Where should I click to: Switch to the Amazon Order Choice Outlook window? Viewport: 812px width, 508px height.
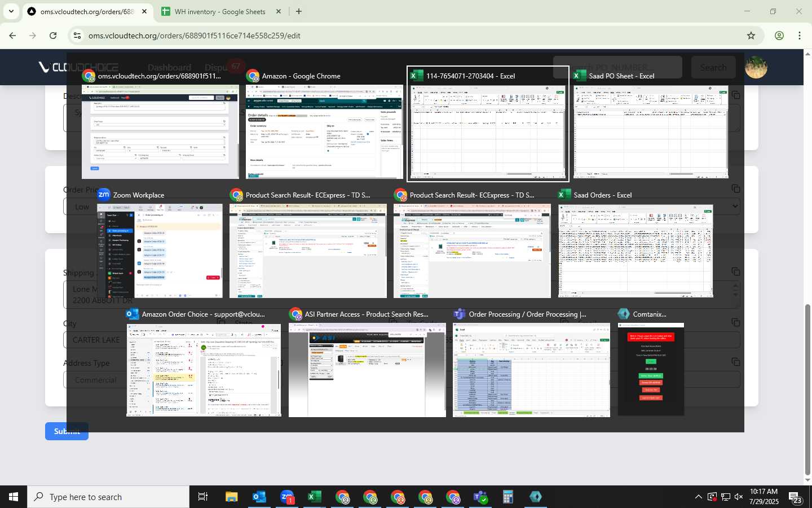point(204,370)
